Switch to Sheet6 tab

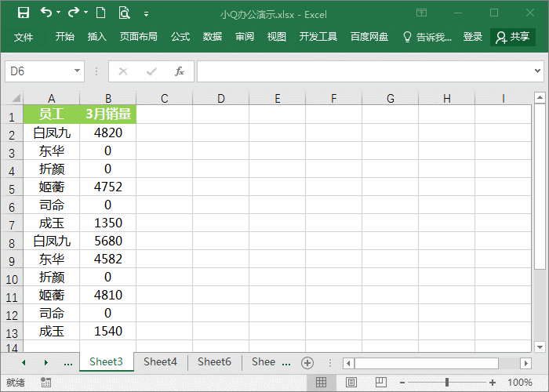coord(214,361)
